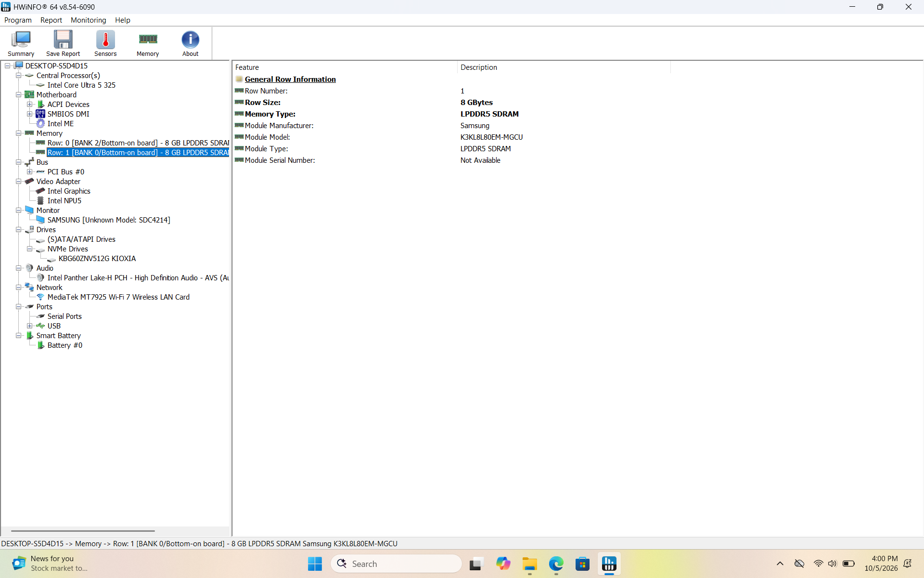Click the tree panel horizontal scrollbar
This screenshot has width=924, height=578.
click(x=83, y=531)
